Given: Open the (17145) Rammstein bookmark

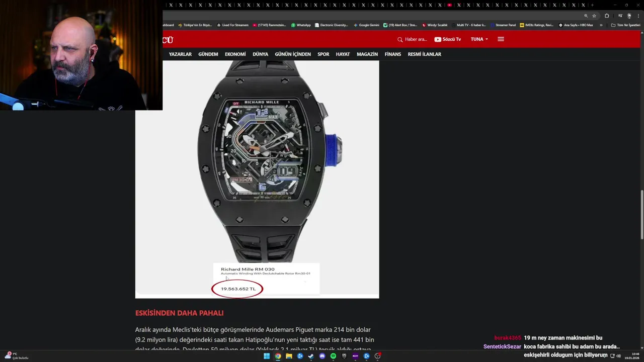Looking at the screenshot, I should 270,25.
